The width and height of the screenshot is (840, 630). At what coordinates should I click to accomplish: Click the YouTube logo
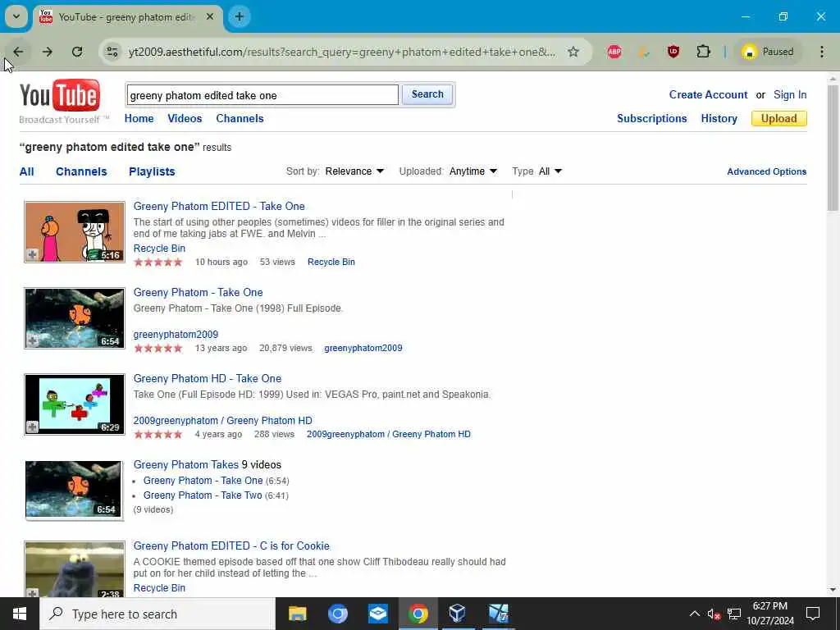(59, 97)
